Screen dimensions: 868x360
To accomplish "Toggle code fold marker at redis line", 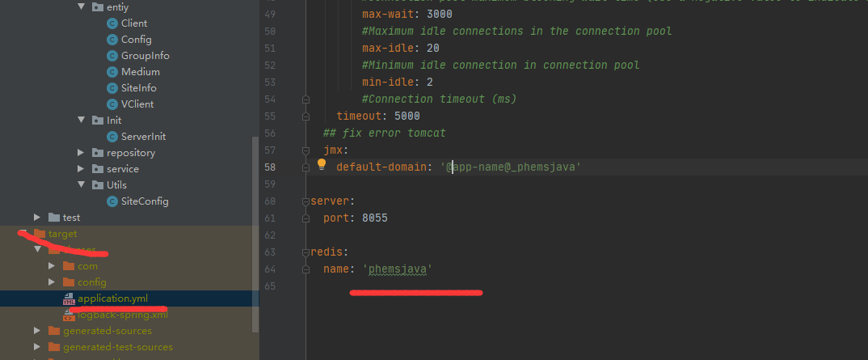I will point(305,252).
